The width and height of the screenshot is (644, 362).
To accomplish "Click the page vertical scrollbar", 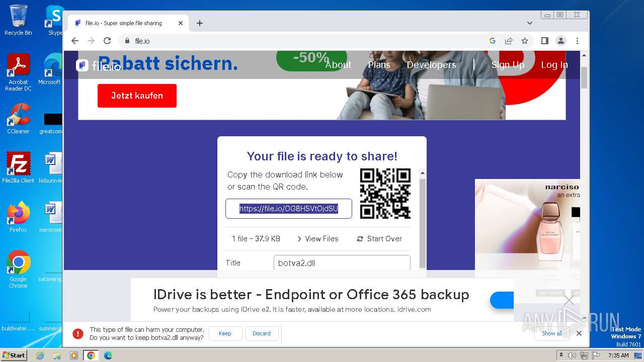I will point(584,77).
